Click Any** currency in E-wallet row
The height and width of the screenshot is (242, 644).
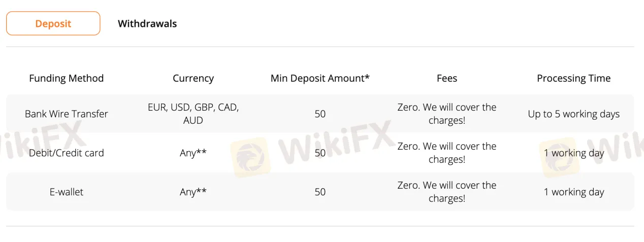193,192
